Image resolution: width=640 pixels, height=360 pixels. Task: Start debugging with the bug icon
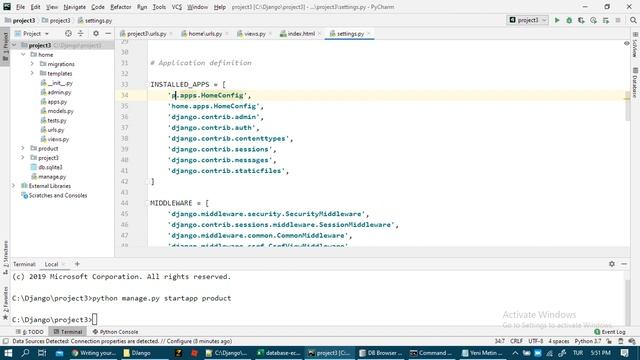[x=569, y=20]
